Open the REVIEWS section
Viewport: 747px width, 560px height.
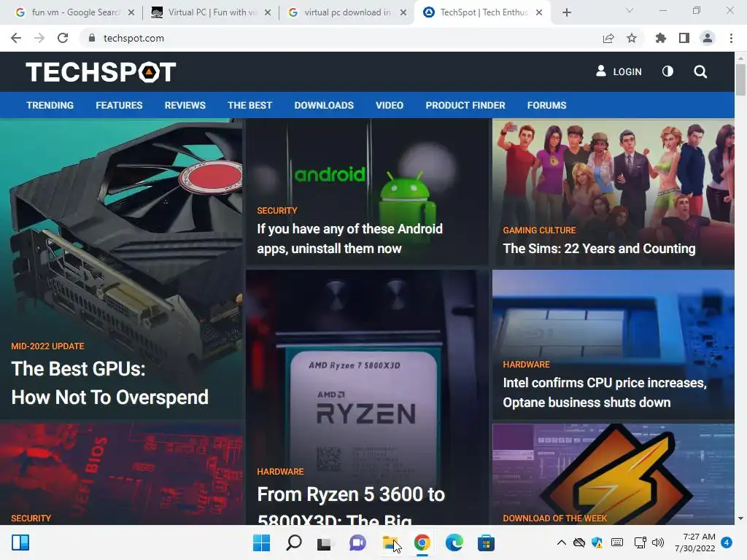(x=185, y=105)
